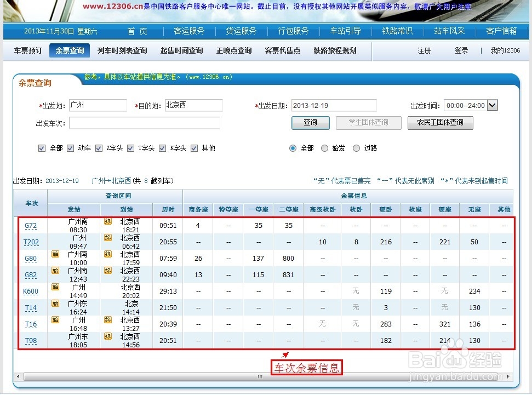This screenshot has width=532, height=395.
Task: Open train T16 details link
Action: pyautogui.click(x=31, y=324)
